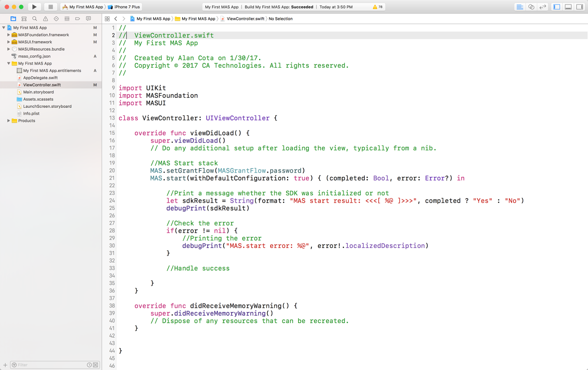The image size is (588, 370).
Task: Toggle source-controlled files filter
Action: pyautogui.click(x=96, y=365)
